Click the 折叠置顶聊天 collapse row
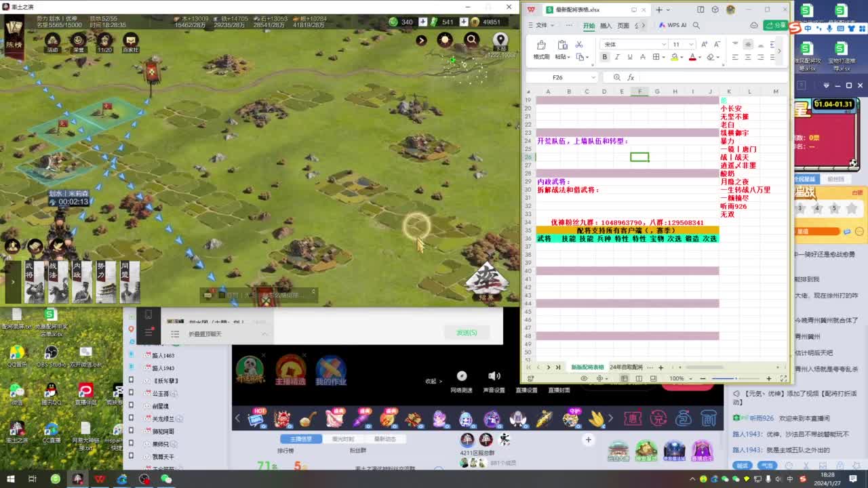The height and width of the screenshot is (488, 868). click(218, 333)
